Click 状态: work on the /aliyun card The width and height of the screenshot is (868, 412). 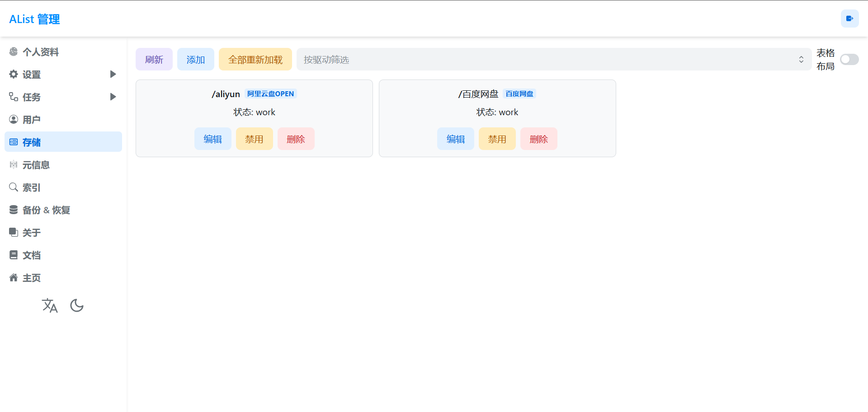(254, 112)
